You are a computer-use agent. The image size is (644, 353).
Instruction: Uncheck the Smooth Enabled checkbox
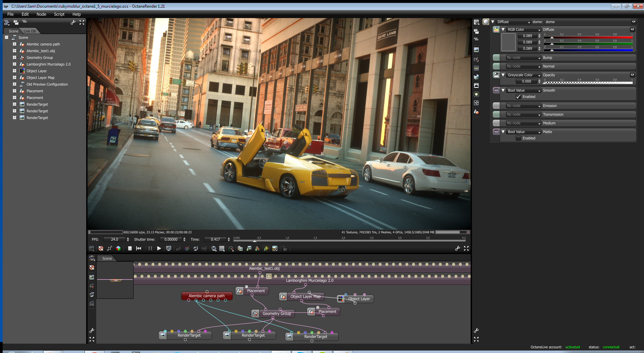pyautogui.click(x=518, y=97)
